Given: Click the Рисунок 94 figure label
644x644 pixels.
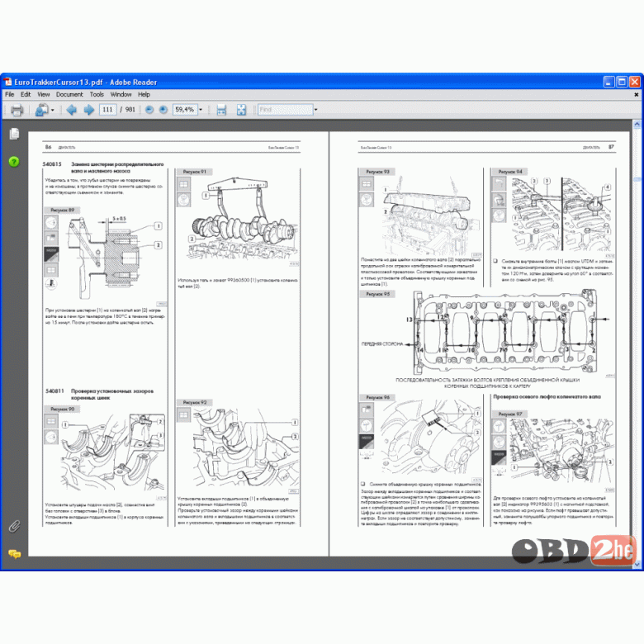Looking at the screenshot, I should click(509, 172).
